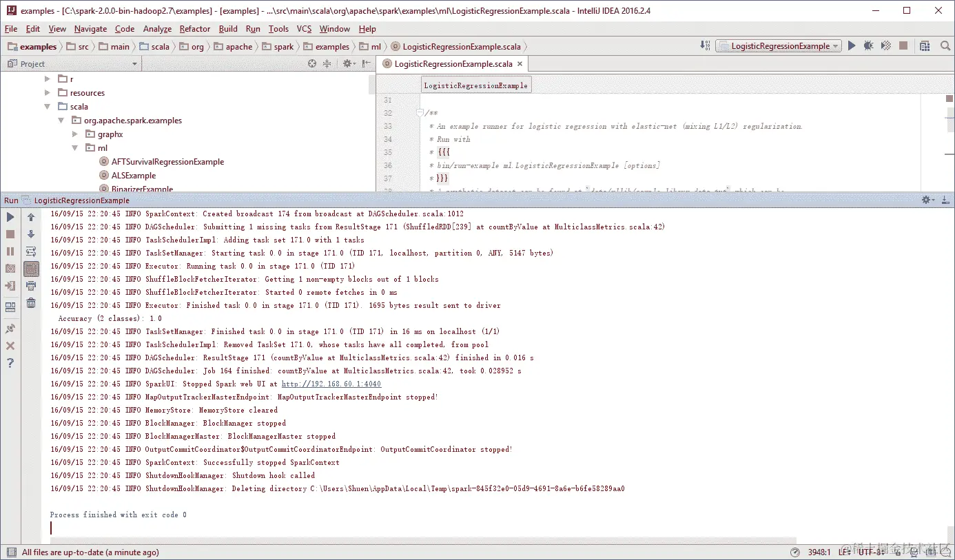Pin the Run tab with pin icon
The height and width of the screenshot is (560, 955).
click(x=10, y=329)
